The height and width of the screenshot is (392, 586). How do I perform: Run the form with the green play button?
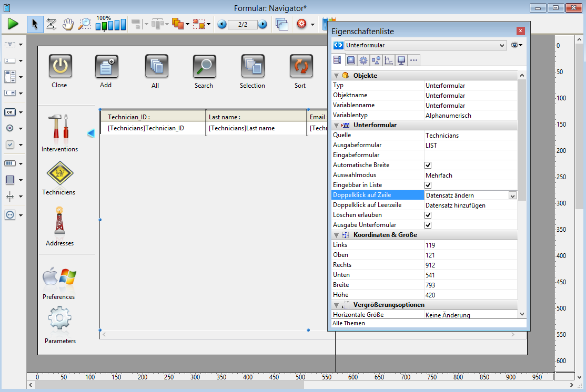click(x=13, y=24)
